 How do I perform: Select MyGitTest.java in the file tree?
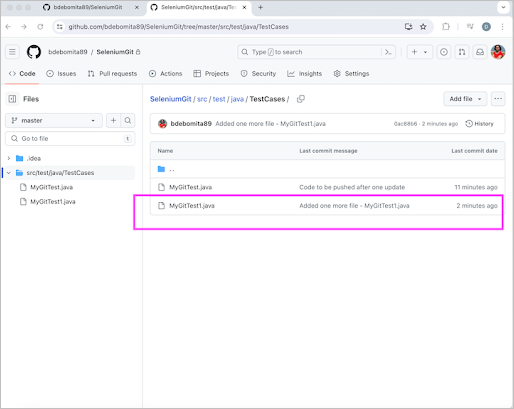pyautogui.click(x=51, y=187)
